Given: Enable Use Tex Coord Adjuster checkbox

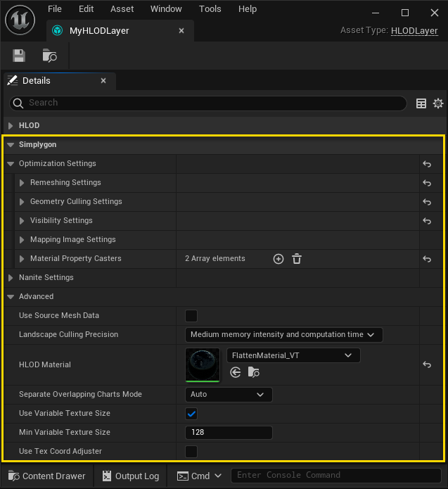Looking at the screenshot, I should click(x=191, y=452).
